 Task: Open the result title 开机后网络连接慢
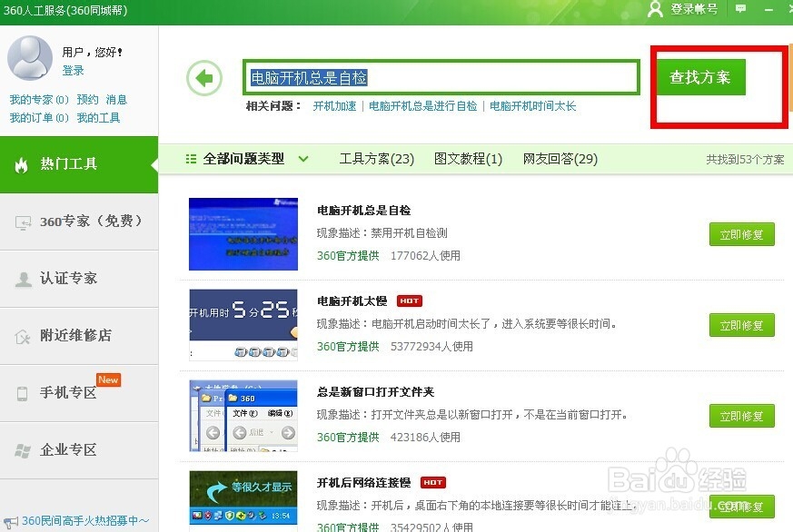pos(363,483)
